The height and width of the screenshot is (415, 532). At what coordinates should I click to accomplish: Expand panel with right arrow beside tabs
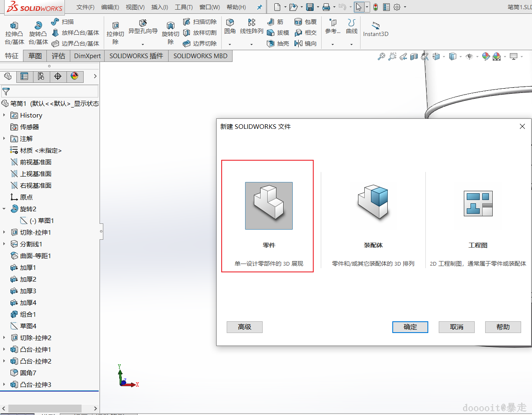pyautogui.click(x=95, y=76)
